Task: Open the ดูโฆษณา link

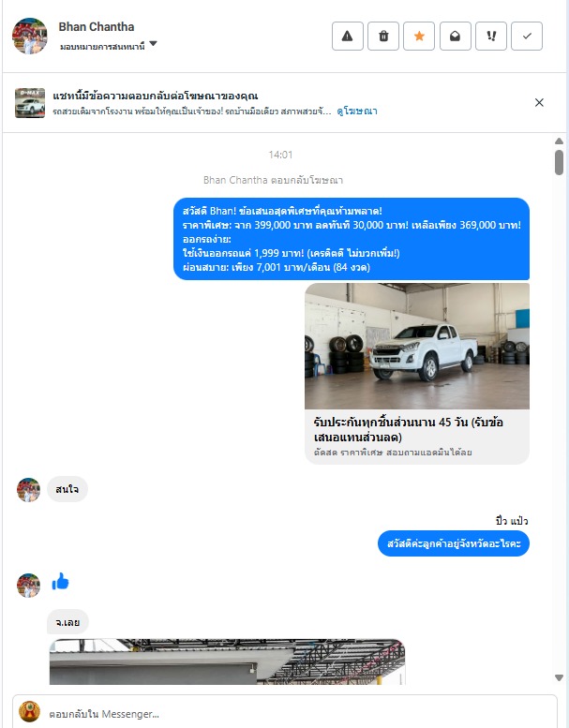Action: [x=357, y=111]
